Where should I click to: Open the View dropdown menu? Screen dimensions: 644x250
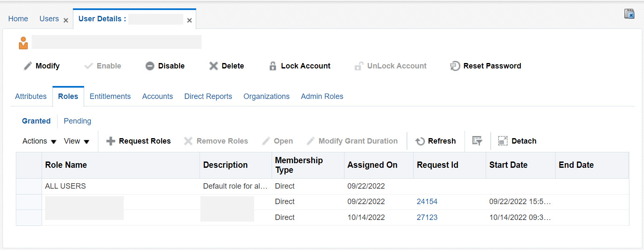(72, 141)
